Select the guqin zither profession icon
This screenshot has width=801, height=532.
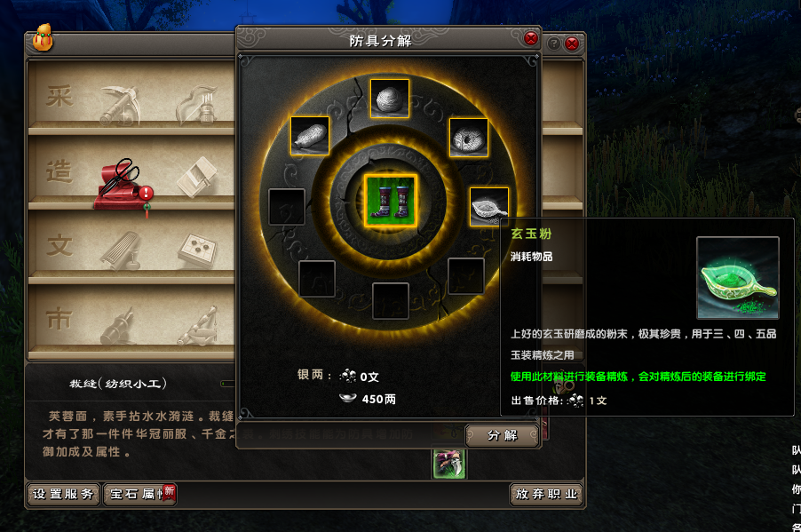(122, 250)
